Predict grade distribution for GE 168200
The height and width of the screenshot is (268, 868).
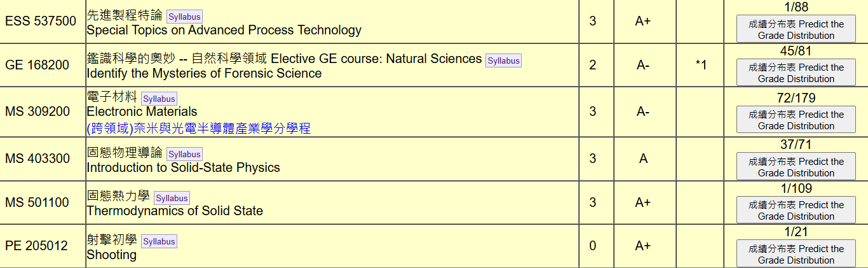tap(796, 73)
